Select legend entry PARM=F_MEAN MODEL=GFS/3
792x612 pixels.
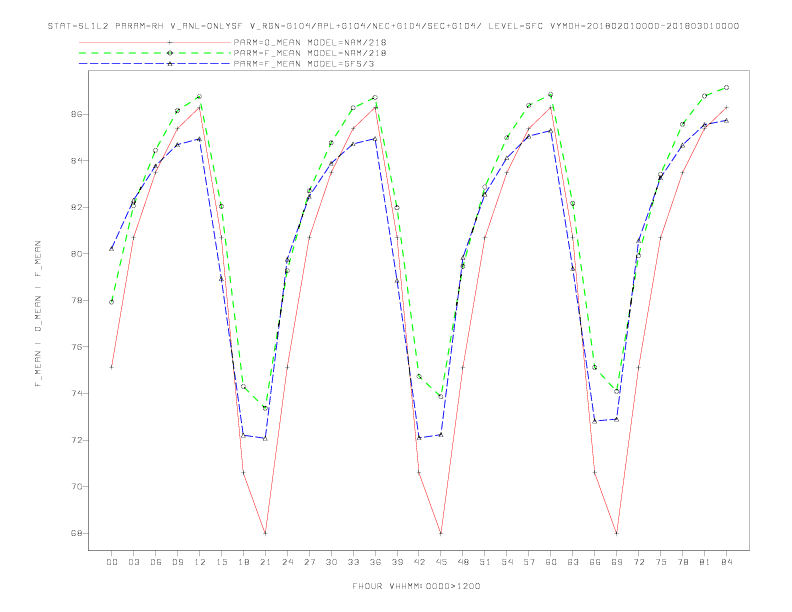[x=304, y=64]
